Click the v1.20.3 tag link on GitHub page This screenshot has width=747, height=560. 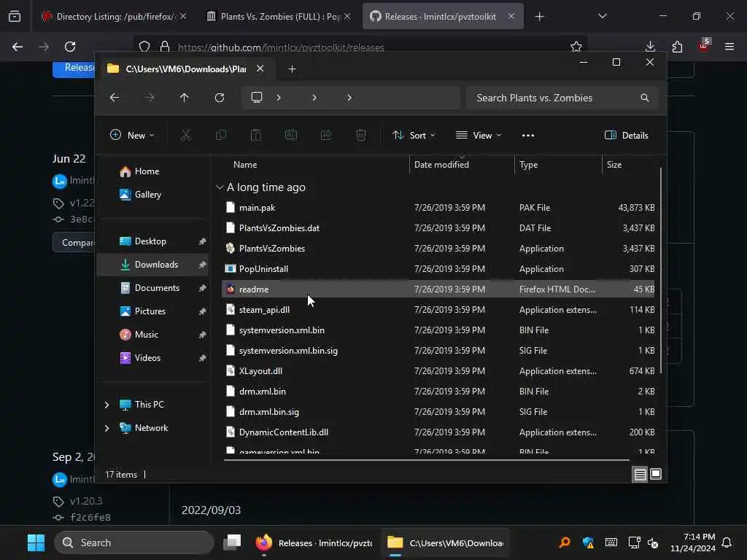(86, 501)
